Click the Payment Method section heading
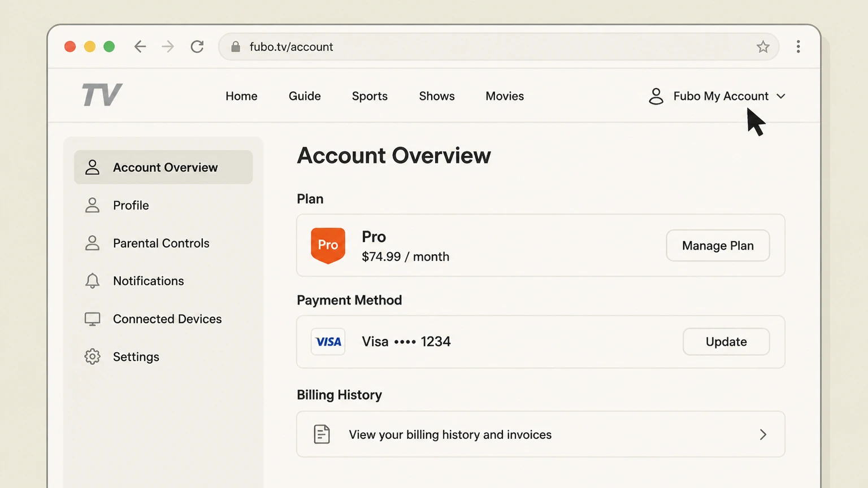Screen dimensions: 868x488 pos(349,300)
